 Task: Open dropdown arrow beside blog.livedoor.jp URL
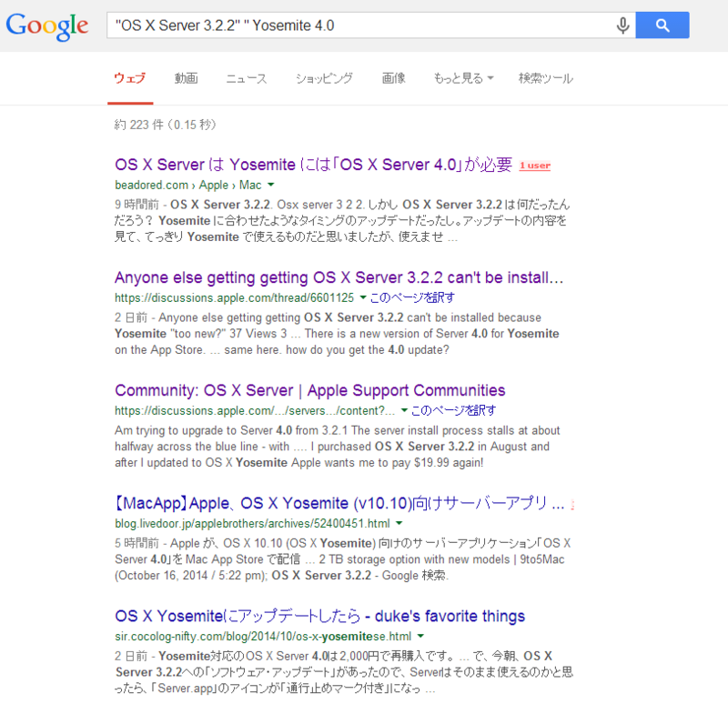point(399,523)
